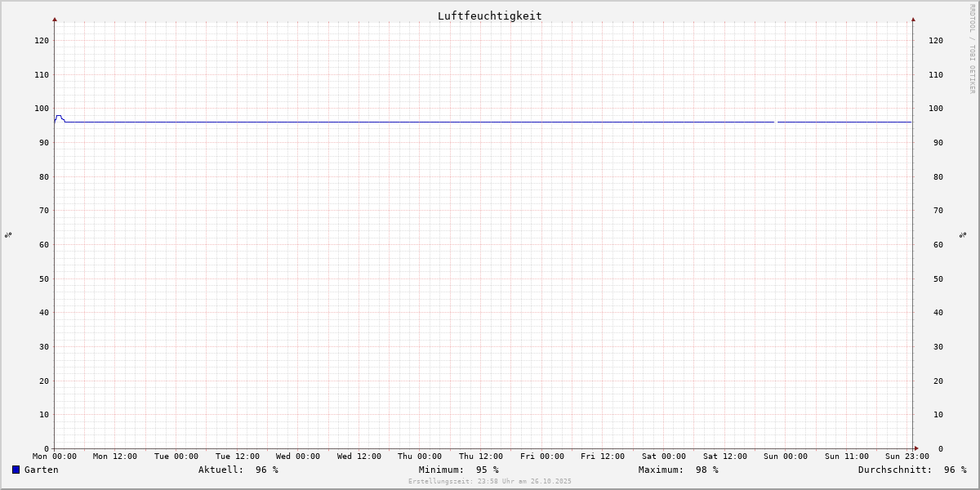The width and height of the screenshot is (980, 490).
Task: Click the arrowhead atop the left y-axis
Action: [55, 19]
